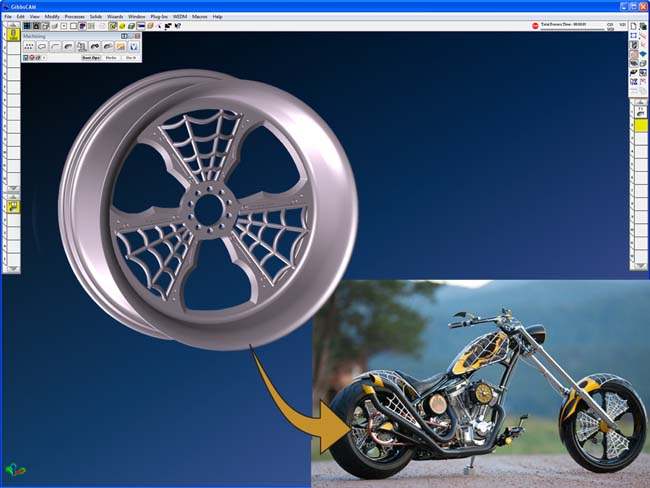Open the Solids menu

tap(96, 17)
